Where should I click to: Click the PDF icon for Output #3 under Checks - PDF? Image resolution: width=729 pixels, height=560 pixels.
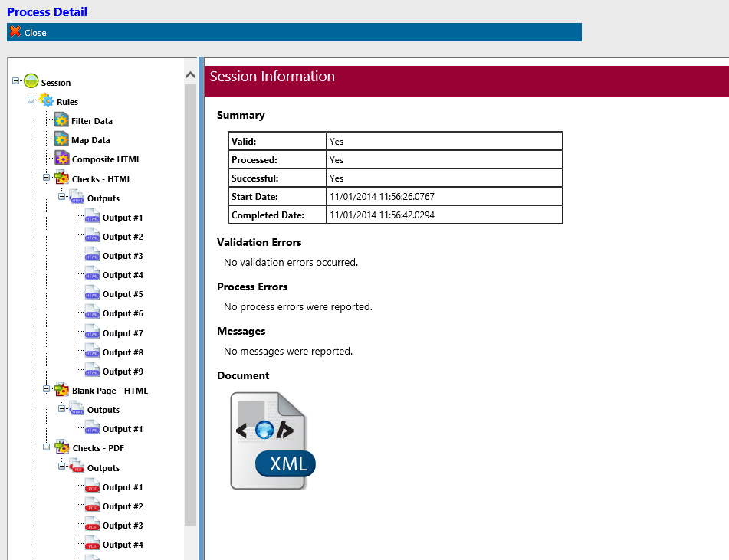92,524
